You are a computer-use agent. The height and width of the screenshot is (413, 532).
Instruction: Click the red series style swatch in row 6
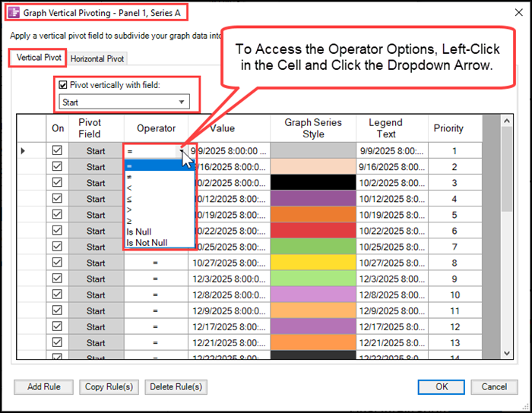(313, 231)
